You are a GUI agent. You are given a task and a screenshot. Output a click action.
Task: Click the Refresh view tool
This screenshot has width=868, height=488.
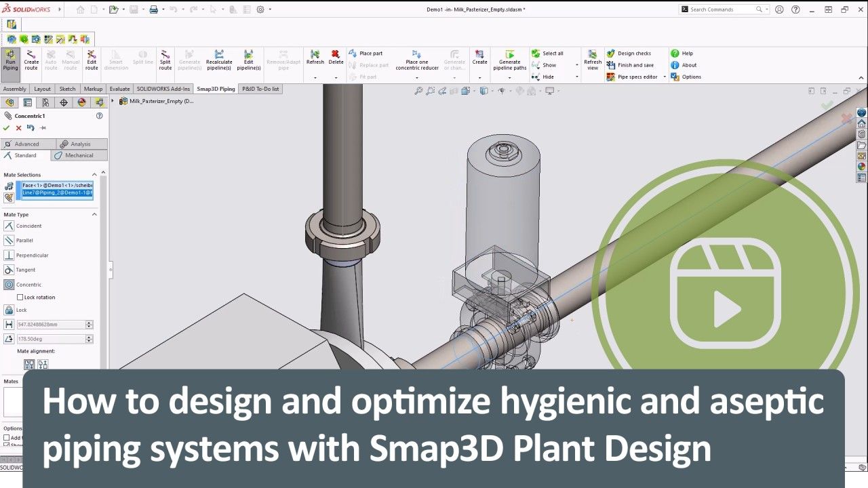(593, 64)
